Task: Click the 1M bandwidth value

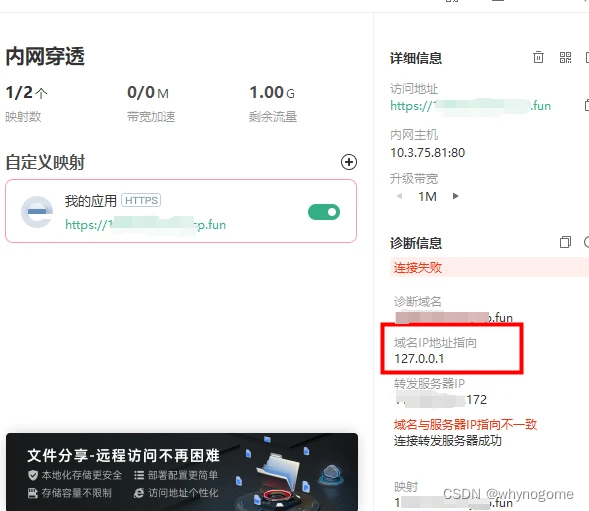Action: pyautogui.click(x=427, y=197)
